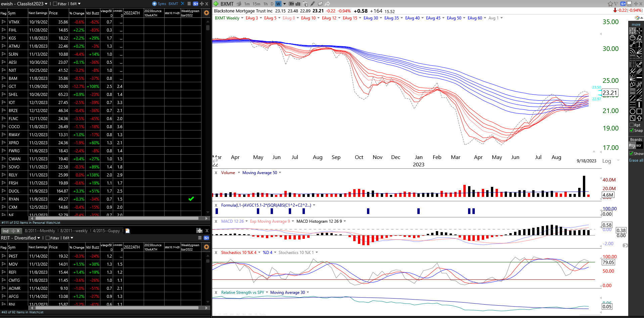Hide the Volume pane with its X
644x318 pixels.
pos(216,173)
